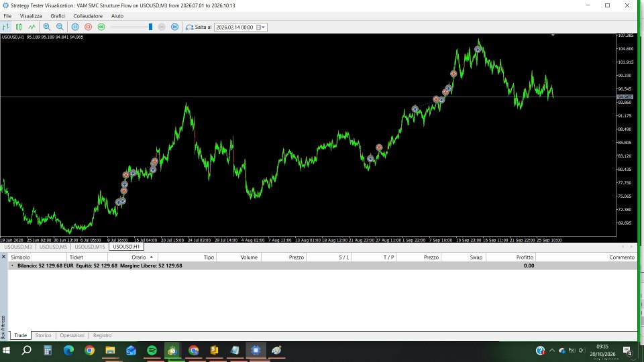Open the Paint palette taskbar icon
644x362 pixels.
(x=276, y=351)
